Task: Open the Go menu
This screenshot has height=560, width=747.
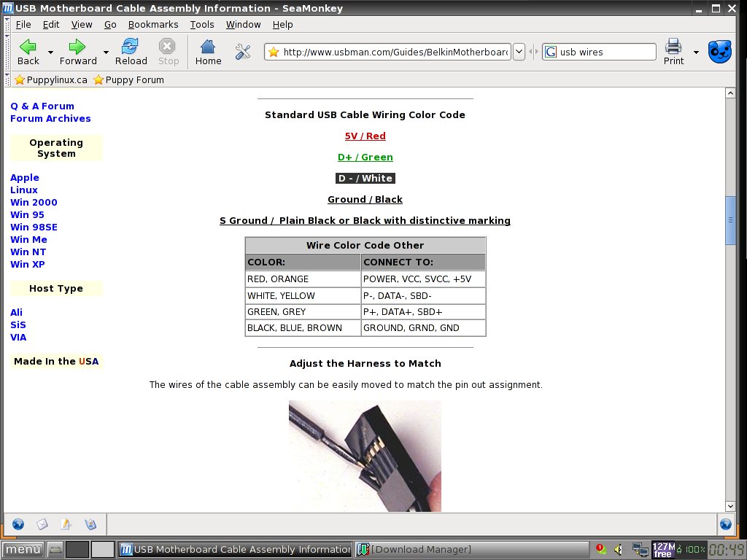Action: pos(110,24)
